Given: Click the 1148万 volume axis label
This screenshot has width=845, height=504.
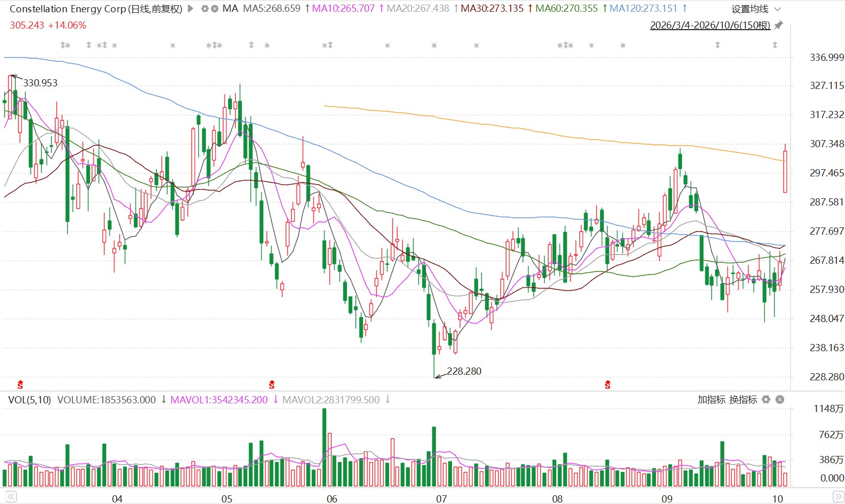Looking at the screenshot, I should [829, 408].
